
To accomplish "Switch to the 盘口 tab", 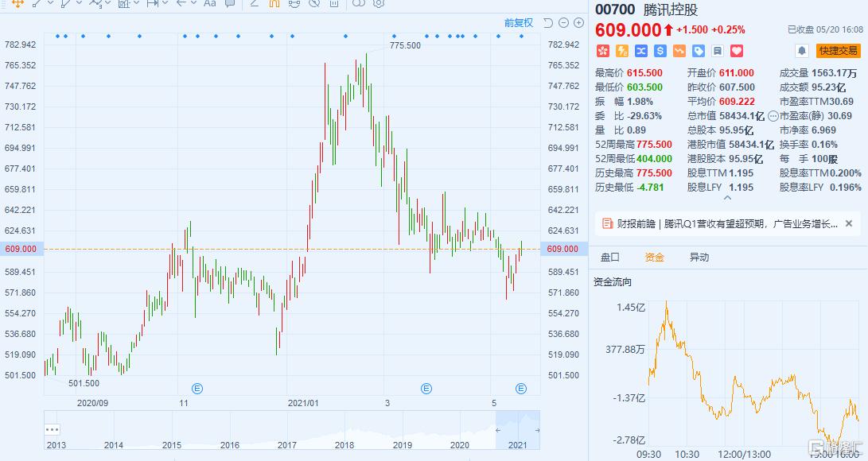I will coord(610,257).
